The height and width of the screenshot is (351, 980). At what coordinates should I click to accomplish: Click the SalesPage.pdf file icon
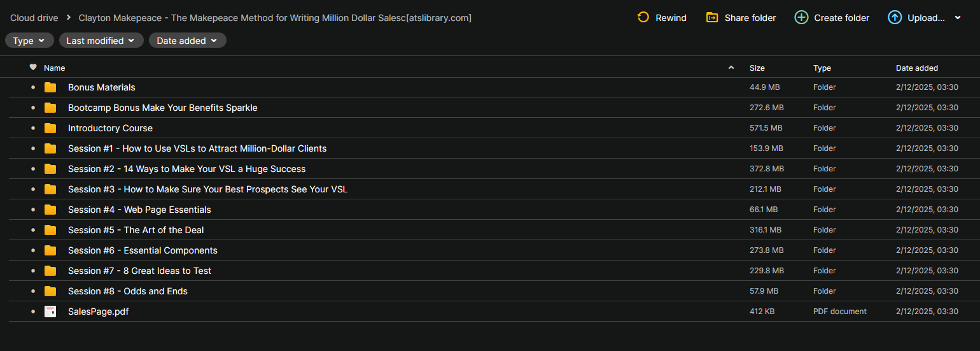(x=50, y=312)
